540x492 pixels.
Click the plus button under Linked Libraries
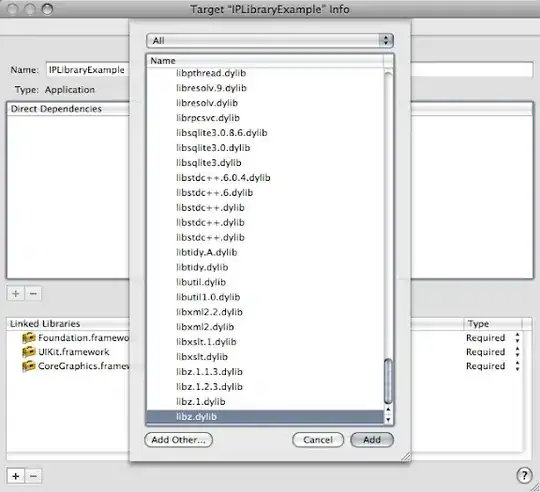[x=15, y=476]
